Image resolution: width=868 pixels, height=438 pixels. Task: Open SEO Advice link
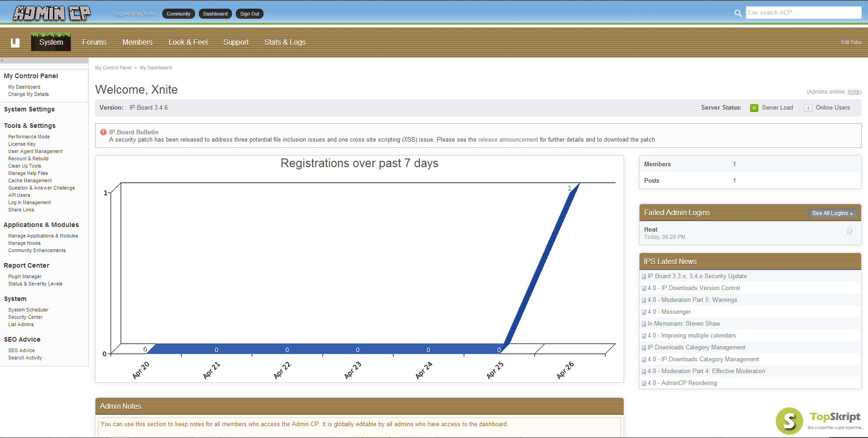pos(21,350)
